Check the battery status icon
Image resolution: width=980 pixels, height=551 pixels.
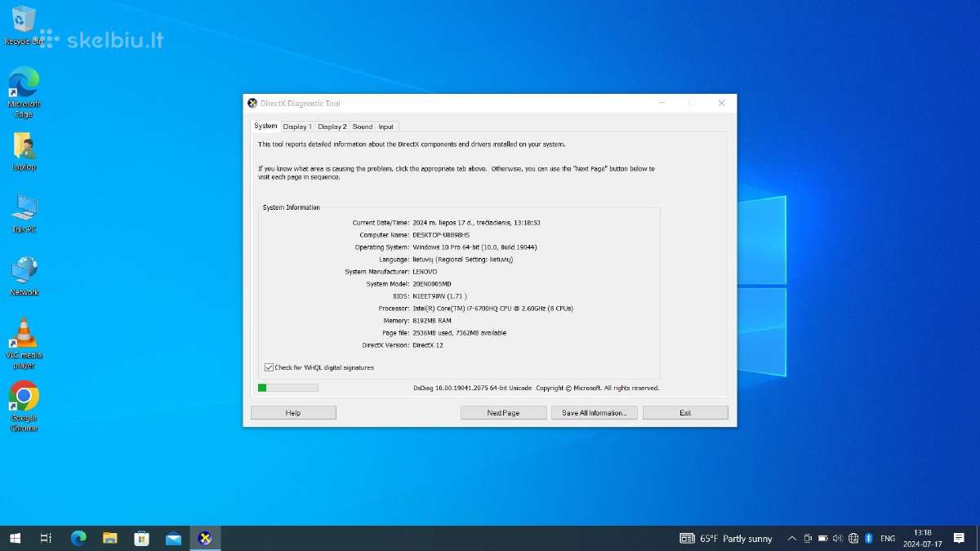point(822,539)
